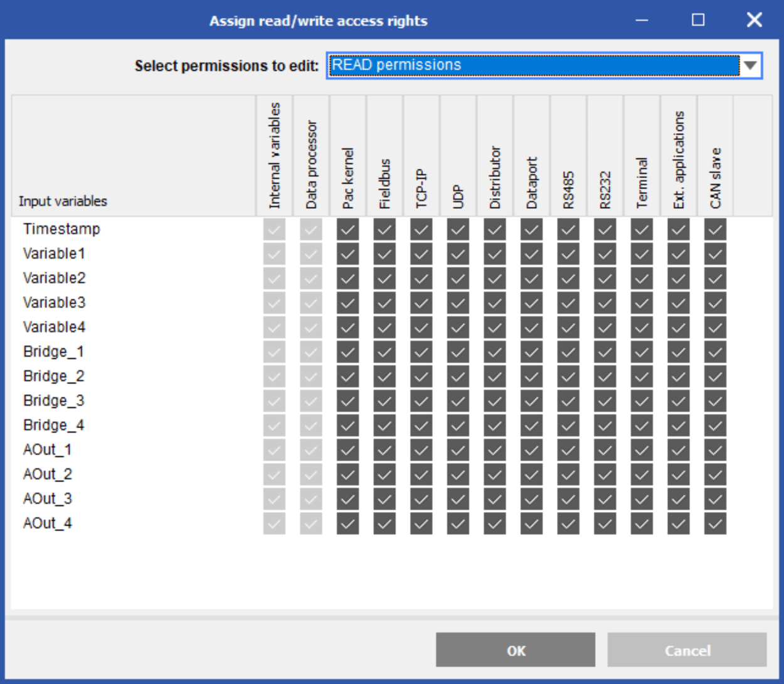Uncheck RS485 permission for Bridge_2
The image size is (784, 684).
[x=568, y=376]
